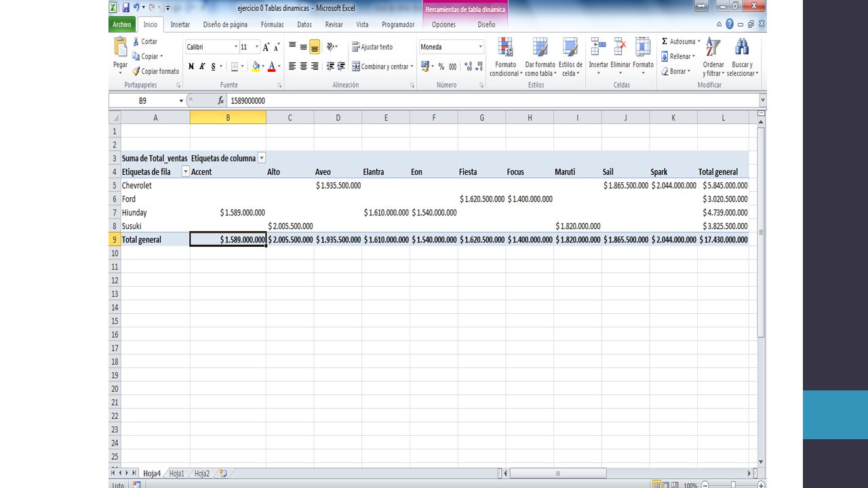
Task: Select Hoja2 sheet tab
Action: coord(202,473)
